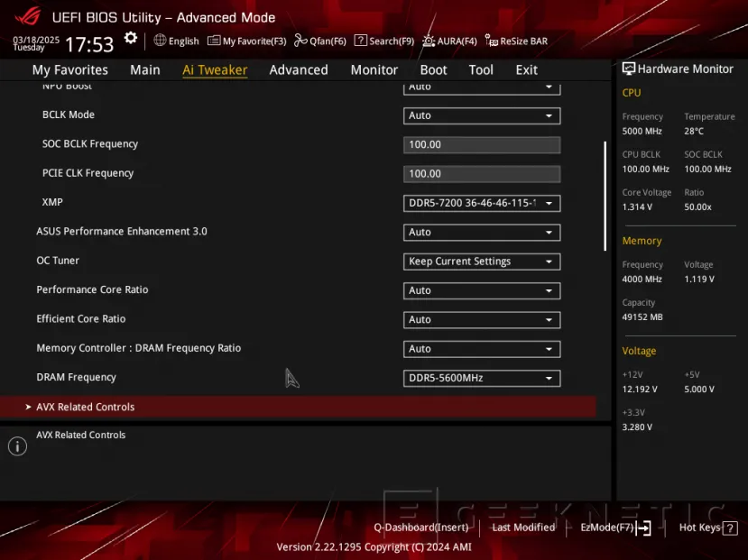Open BCLK Mode dropdown
This screenshot has height=560, width=748.
coord(482,115)
